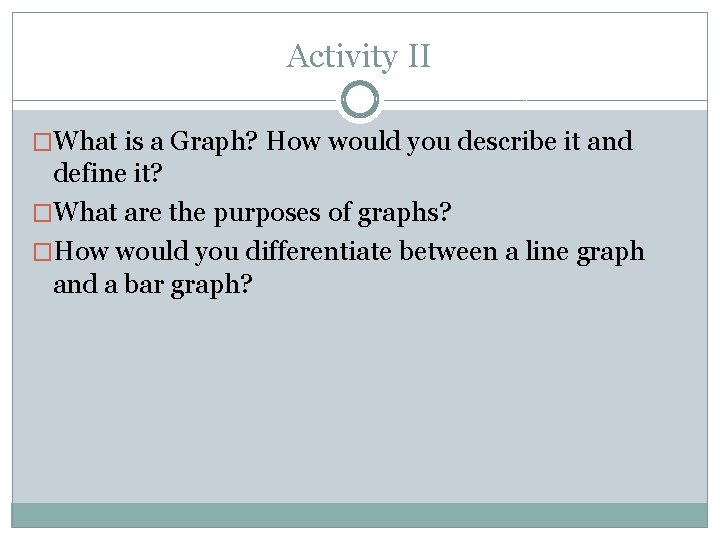Click the word 'purposes' in the second bullet

(x=267, y=214)
